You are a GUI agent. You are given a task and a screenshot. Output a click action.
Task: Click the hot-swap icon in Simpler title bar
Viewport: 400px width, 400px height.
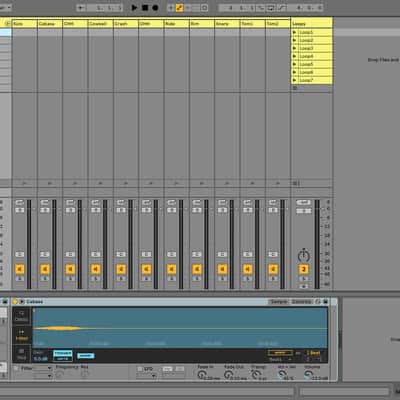[x=318, y=302]
